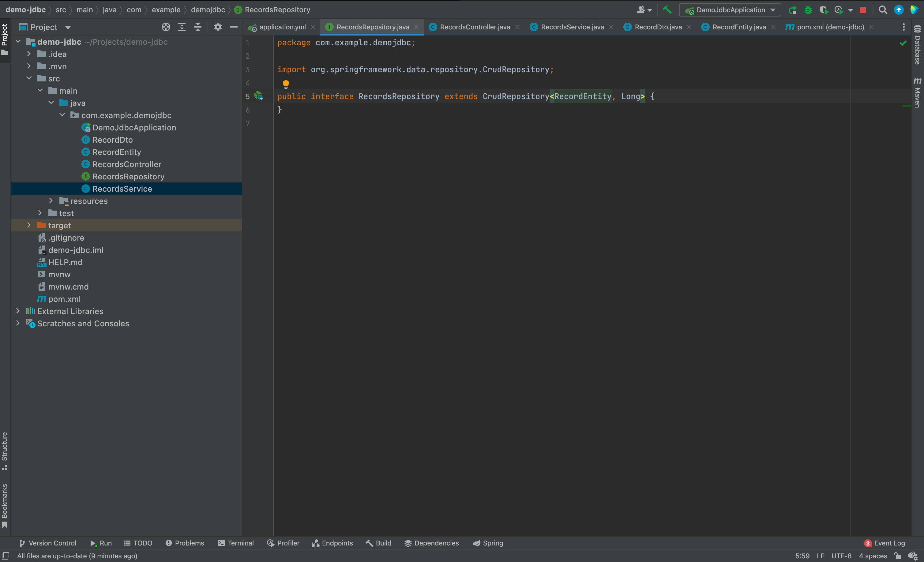This screenshot has height=562, width=924.
Task: Select the pom.xml file in the project tree
Action: pos(64,299)
